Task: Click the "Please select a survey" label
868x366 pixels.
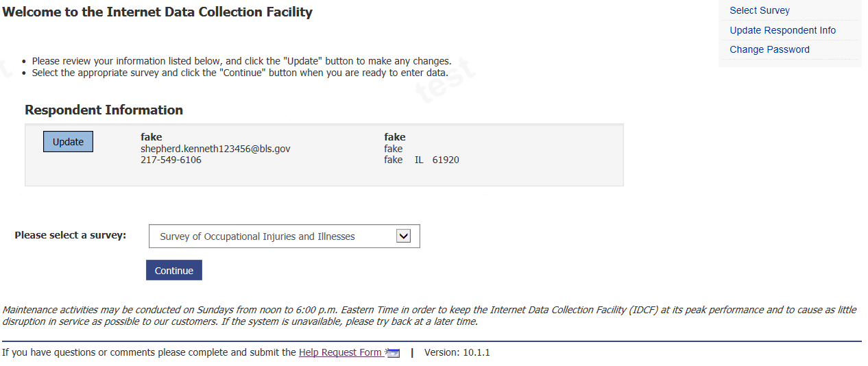Action: [x=71, y=235]
